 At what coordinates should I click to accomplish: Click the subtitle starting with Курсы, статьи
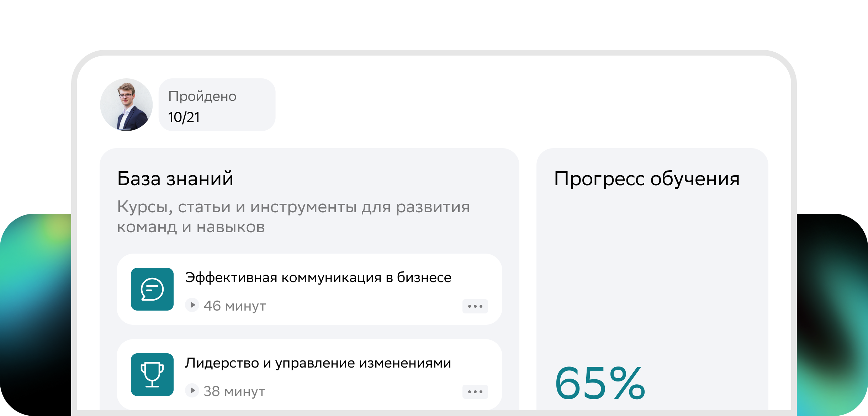(293, 217)
